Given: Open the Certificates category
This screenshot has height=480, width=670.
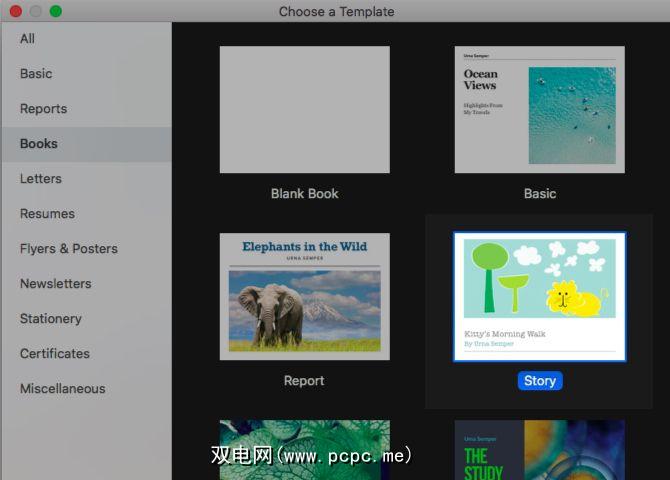Looking at the screenshot, I should coord(86,354).
